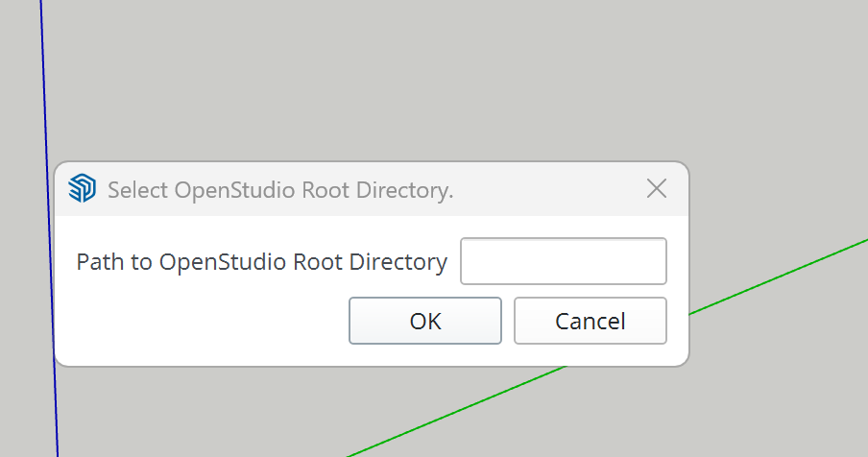Image resolution: width=868 pixels, height=457 pixels.
Task: Click the Cancel button
Action: tap(591, 321)
